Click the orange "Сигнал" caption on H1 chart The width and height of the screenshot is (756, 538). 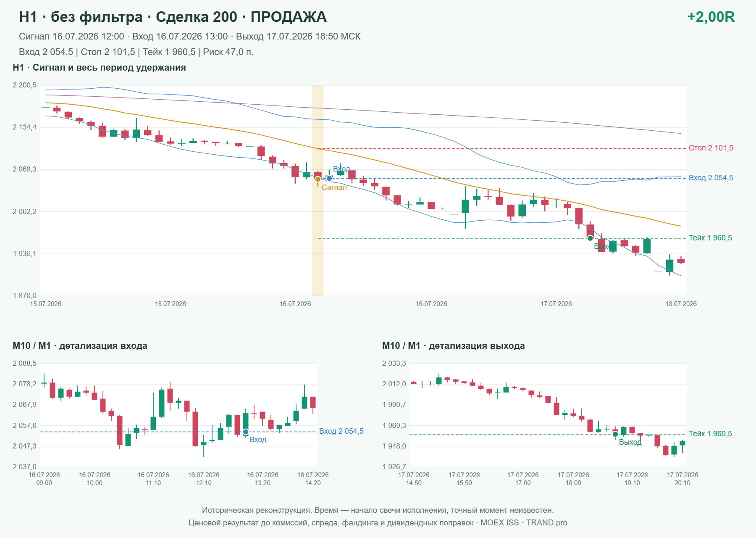point(334,187)
